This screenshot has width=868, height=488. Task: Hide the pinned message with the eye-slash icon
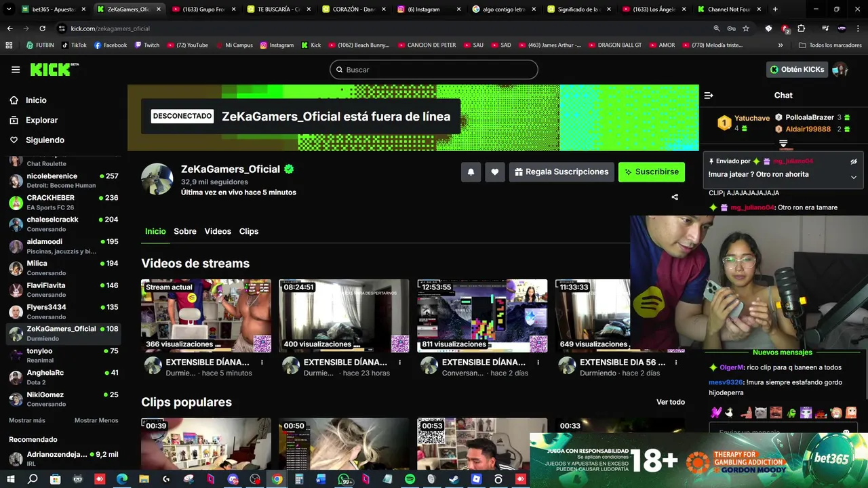pyautogui.click(x=854, y=161)
